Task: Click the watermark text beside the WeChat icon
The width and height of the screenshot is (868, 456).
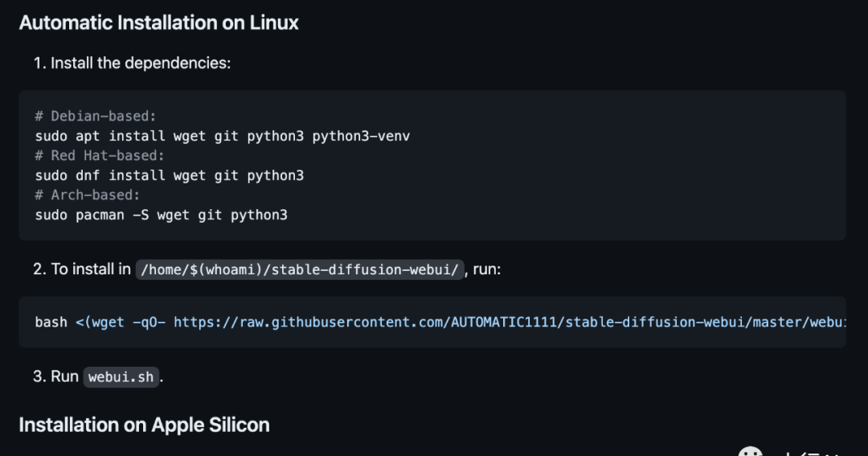Action: click(813, 454)
